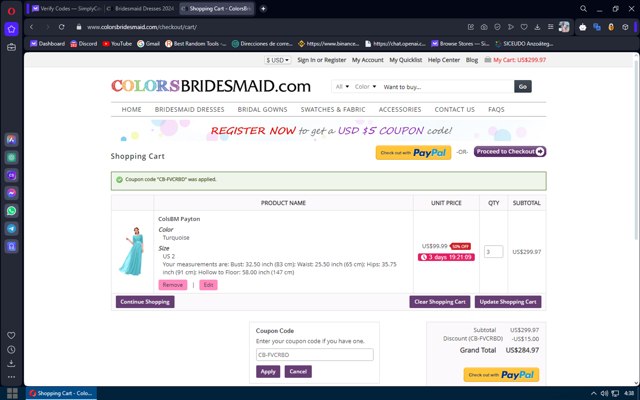Click the bottom Check out with PayPal button
The image size is (640, 400).
501,375
